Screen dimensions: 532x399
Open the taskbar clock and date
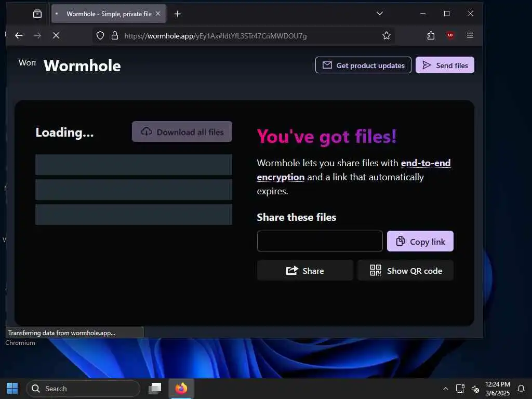497,389
